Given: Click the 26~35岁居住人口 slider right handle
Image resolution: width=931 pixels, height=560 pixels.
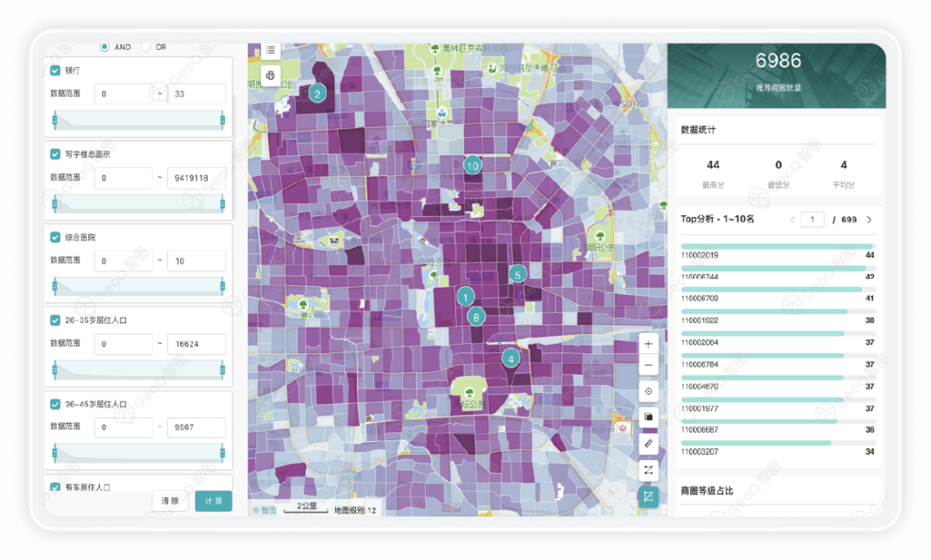Looking at the screenshot, I should coord(222,370).
